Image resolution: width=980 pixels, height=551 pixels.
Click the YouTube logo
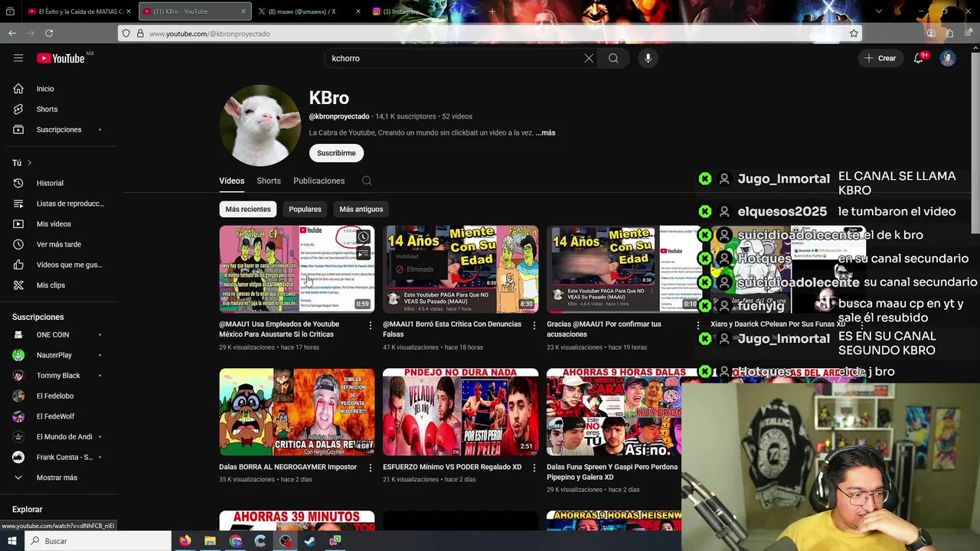point(60,58)
